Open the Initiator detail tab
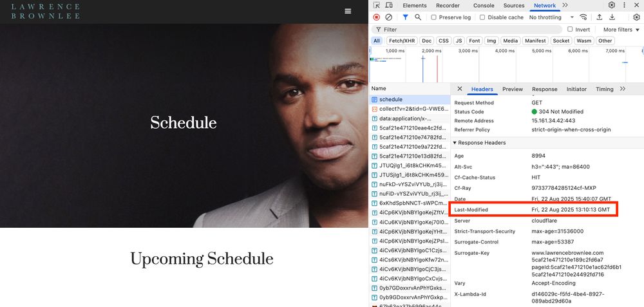Image resolution: width=644 pixels, height=307 pixels. (x=576, y=89)
